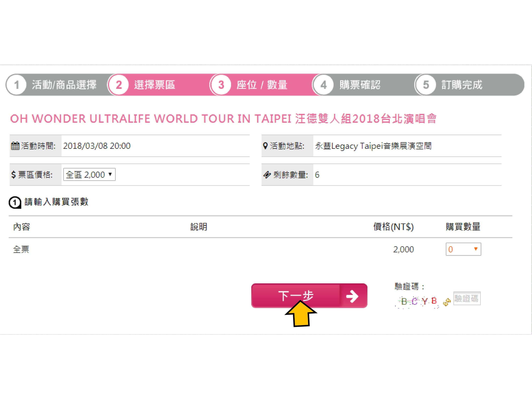Click the location pin icon beside 活動地點
Screen dimensions: 532x399
pyautogui.click(x=265, y=146)
